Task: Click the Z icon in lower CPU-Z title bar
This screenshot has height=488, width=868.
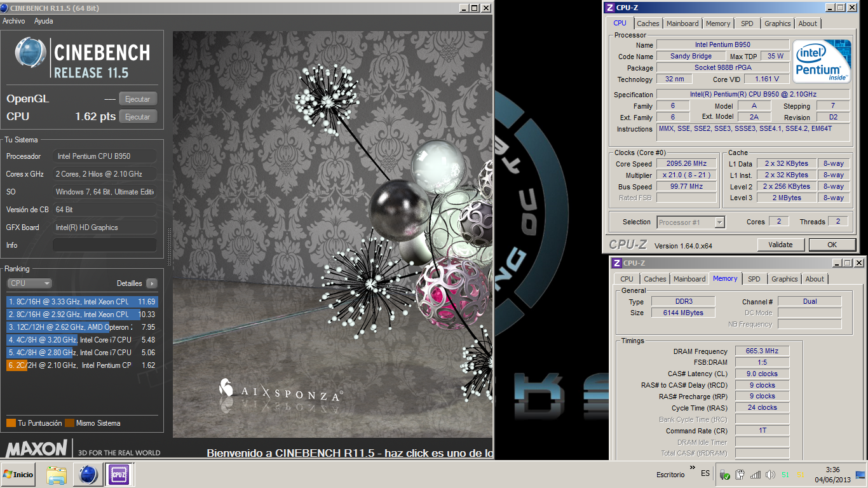Action: (616, 263)
